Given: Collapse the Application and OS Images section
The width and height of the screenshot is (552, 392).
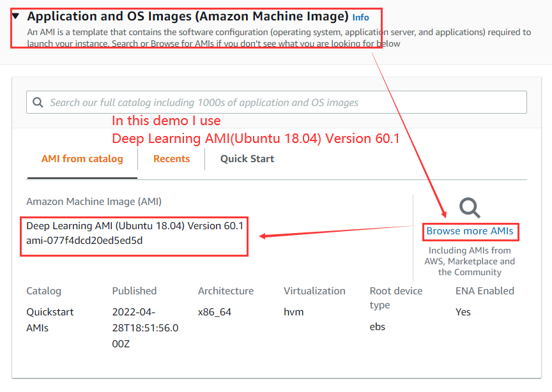Looking at the screenshot, I should pos(15,16).
